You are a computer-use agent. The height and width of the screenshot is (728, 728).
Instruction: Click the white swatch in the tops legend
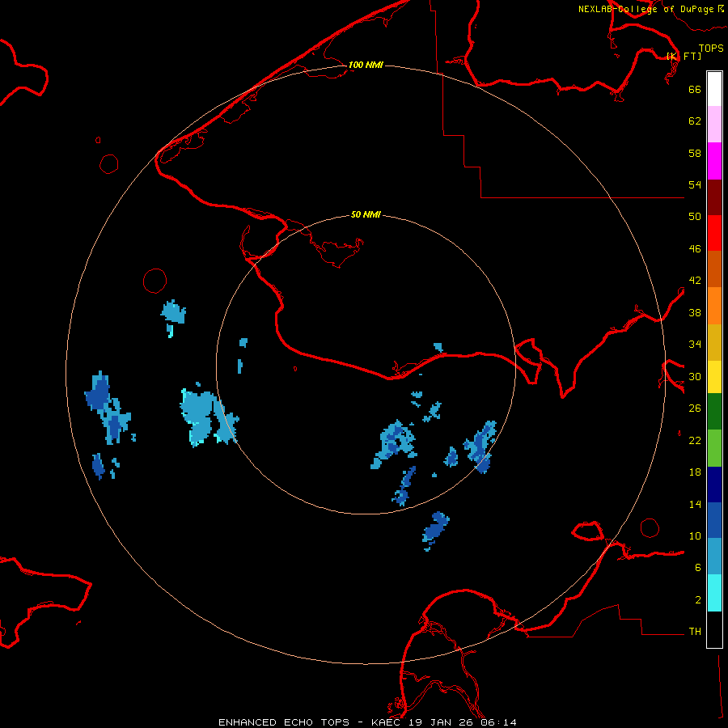pyautogui.click(x=714, y=89)
